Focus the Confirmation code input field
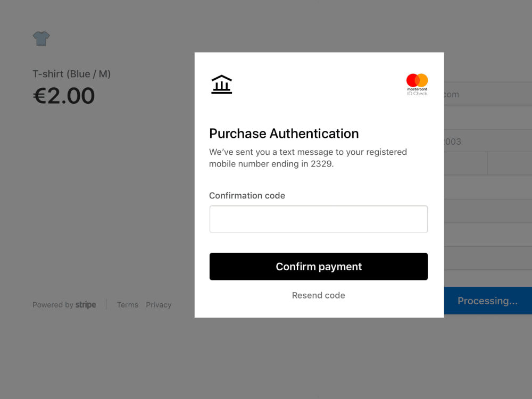Image resolution: width=532 pixels, height=399 pixels. click(318, 219)
